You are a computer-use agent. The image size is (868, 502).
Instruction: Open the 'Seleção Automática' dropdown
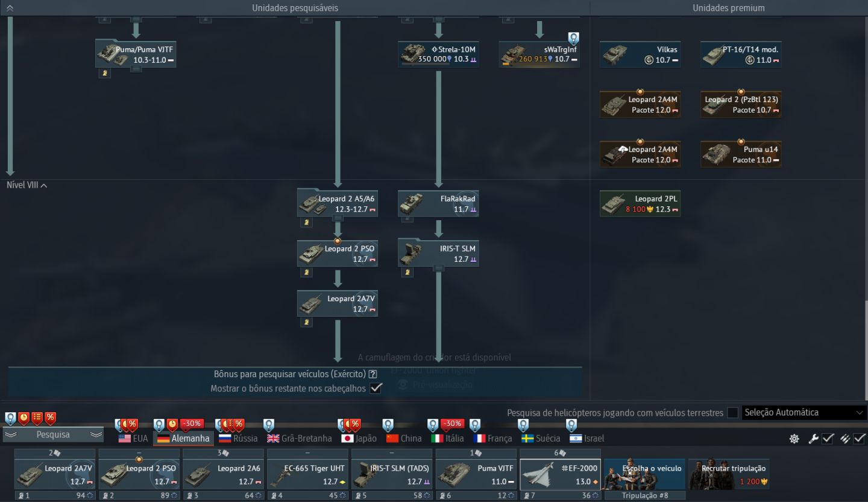804,413
